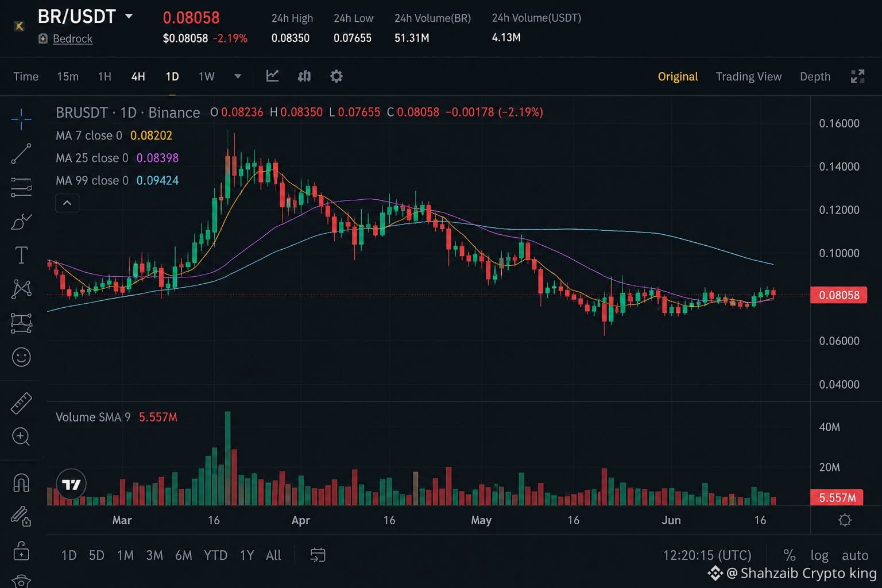Click the BRUSDT · 1D · Binance chart title
Image resolution: width=882 pixels, height=588 pixels.
tap(127, 113)
